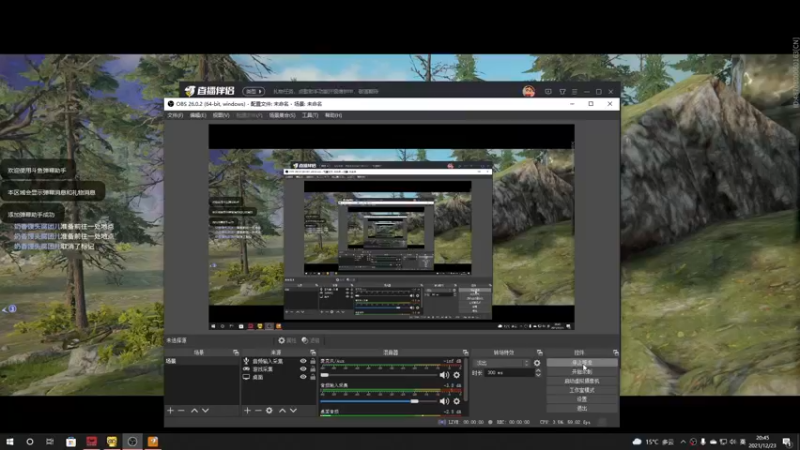Open the Help menu in OBS
The height and width of the screenshot is (450, 800).
coord(333,115)
